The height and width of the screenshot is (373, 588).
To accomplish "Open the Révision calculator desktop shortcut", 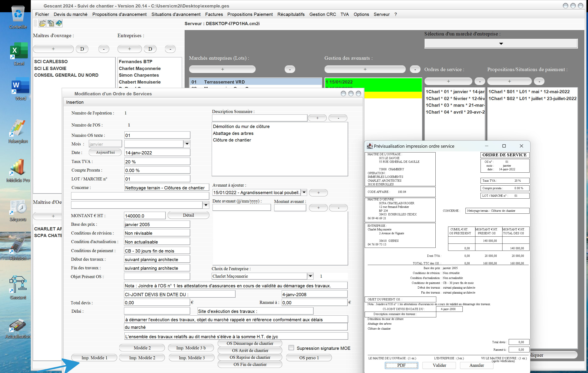I will coord(18,249).
